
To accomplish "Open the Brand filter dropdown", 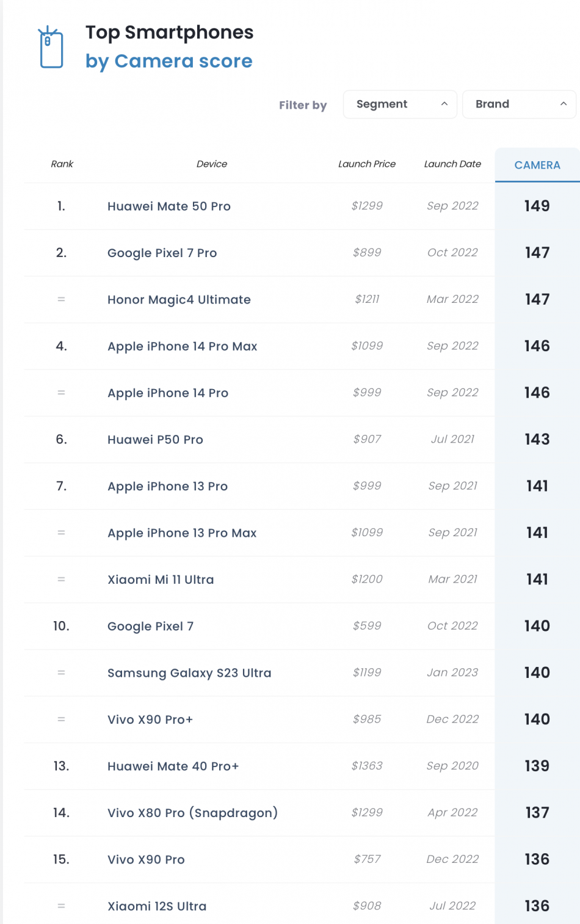I will [519, 104].
